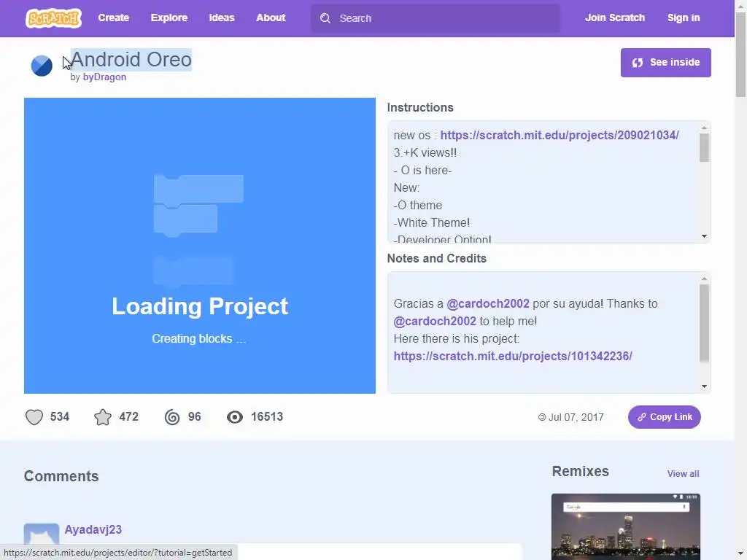The image size is (747, 560).
Task: Go to the Ideas page
Action: click(222, 17)
